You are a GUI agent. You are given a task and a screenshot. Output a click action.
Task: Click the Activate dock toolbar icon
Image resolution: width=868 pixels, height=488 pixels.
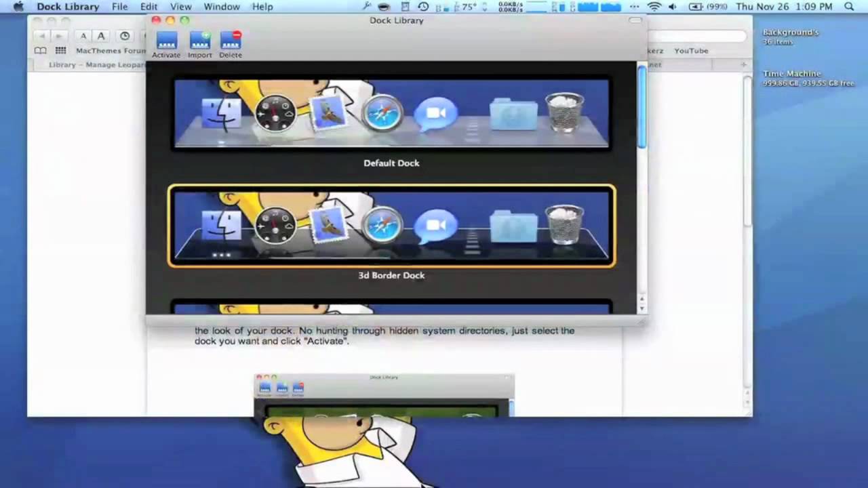166,44
